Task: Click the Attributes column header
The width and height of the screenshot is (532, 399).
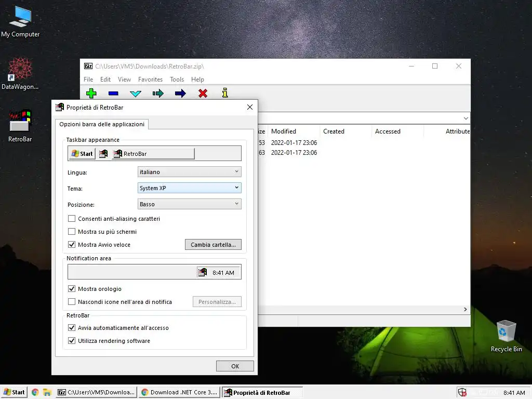Action: coord(447,131)
